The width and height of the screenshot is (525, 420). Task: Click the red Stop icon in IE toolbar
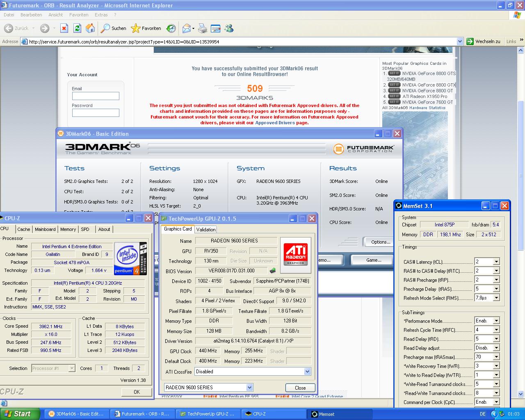64,28
